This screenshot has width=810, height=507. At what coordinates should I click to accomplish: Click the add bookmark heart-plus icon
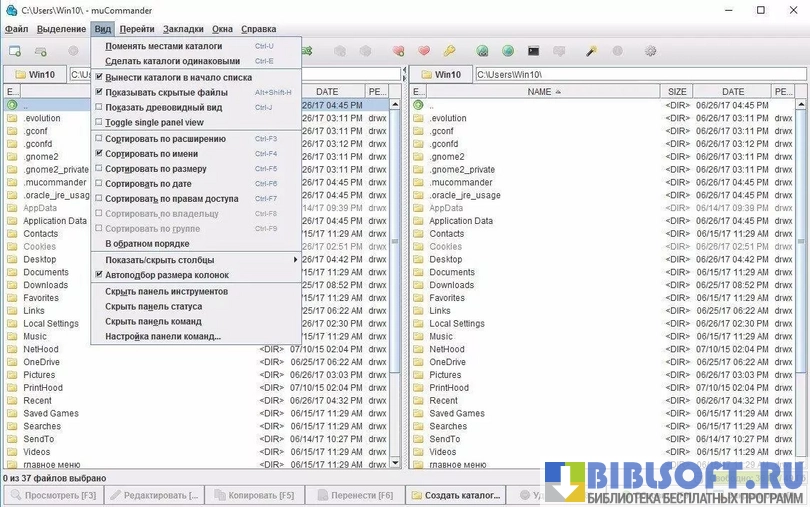coord(398,51)
